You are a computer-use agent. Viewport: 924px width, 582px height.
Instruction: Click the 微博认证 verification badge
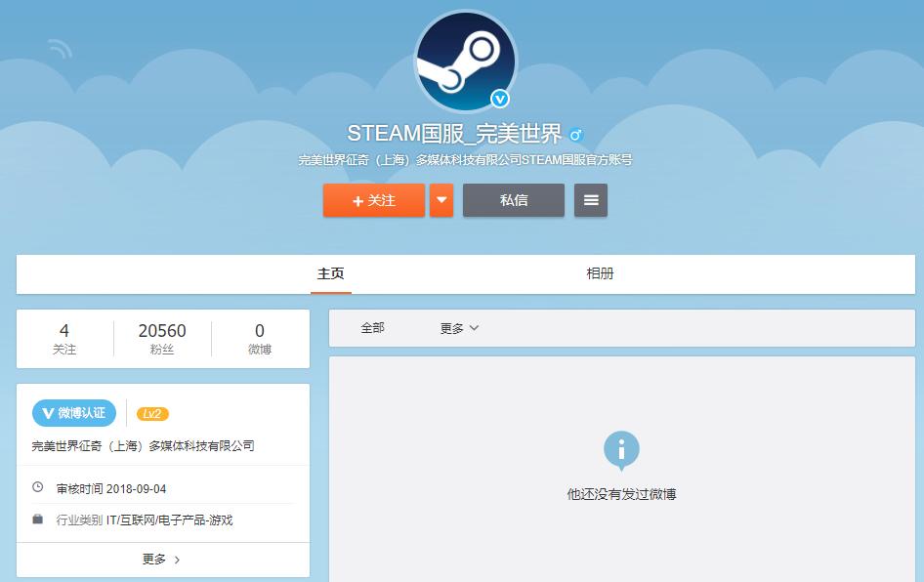click(73, 413)
